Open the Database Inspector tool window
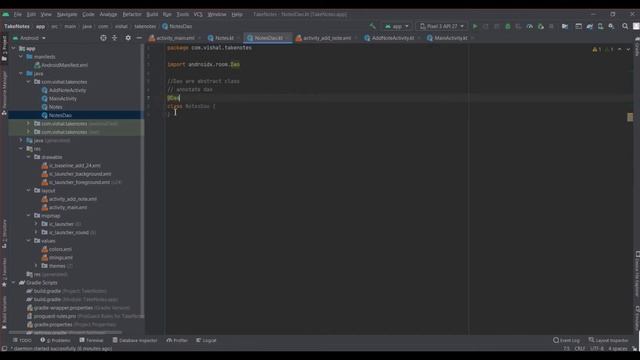The image size is (640, 360). (x=135, y=340)
